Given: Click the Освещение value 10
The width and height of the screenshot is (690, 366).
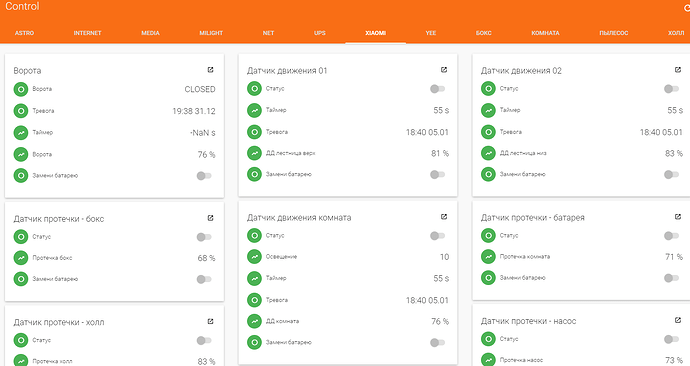Looking at the screenshot, I should (444, 257).
